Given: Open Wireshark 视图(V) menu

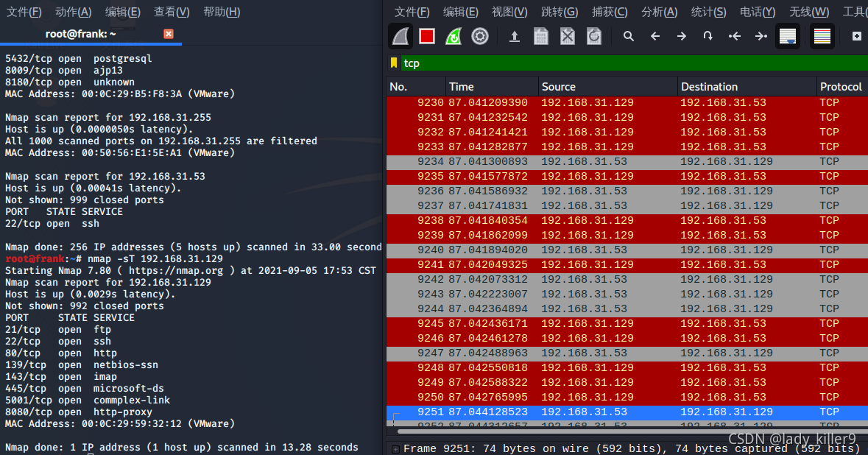Looking at the screenshot, I should pyautogui.click(x=510, y=12).
